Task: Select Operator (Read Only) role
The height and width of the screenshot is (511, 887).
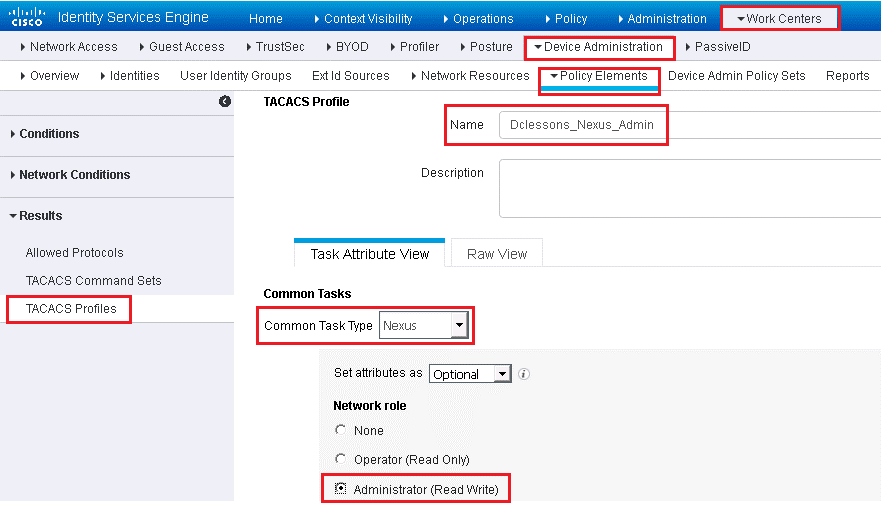Action: 340,459
